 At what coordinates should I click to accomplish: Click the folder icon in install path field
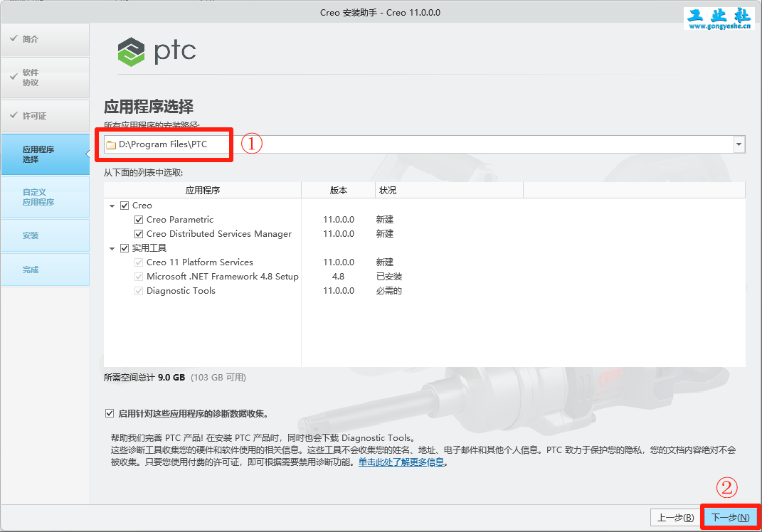click(111, 145)
